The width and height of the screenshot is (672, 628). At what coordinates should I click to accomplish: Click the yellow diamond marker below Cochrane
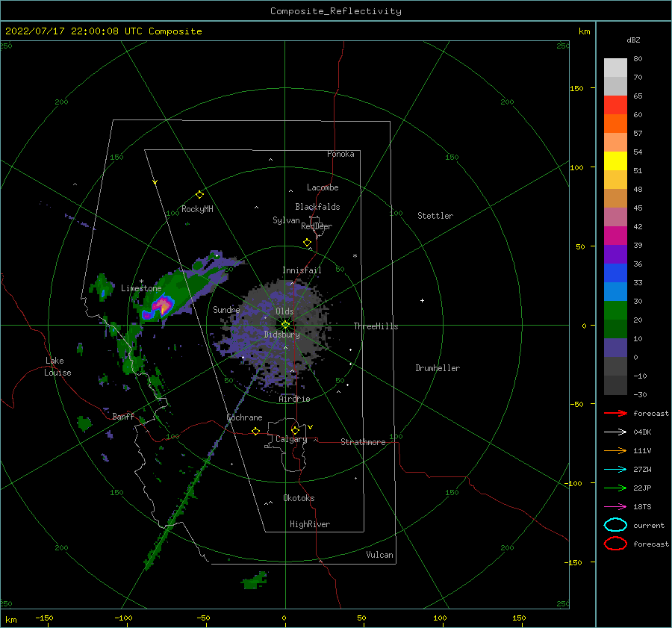[255, 432]
